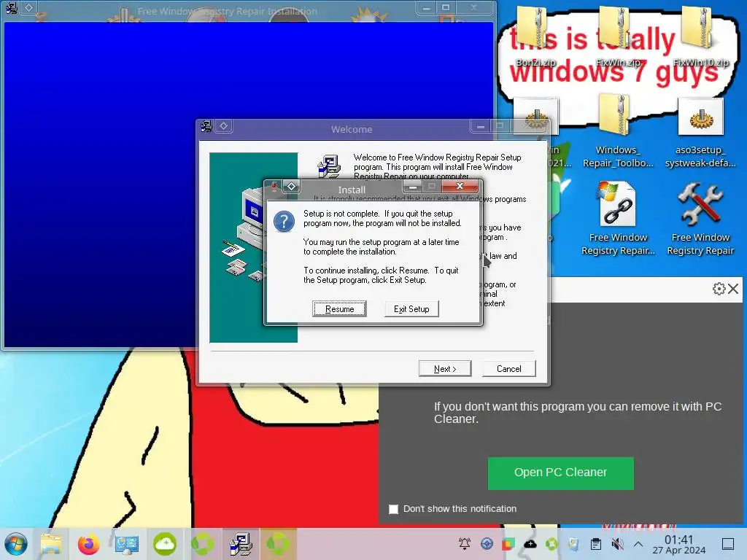The image size is (747, 560).
Task: Select the FixWin.zip desktop file
Action: pos(618,36)
